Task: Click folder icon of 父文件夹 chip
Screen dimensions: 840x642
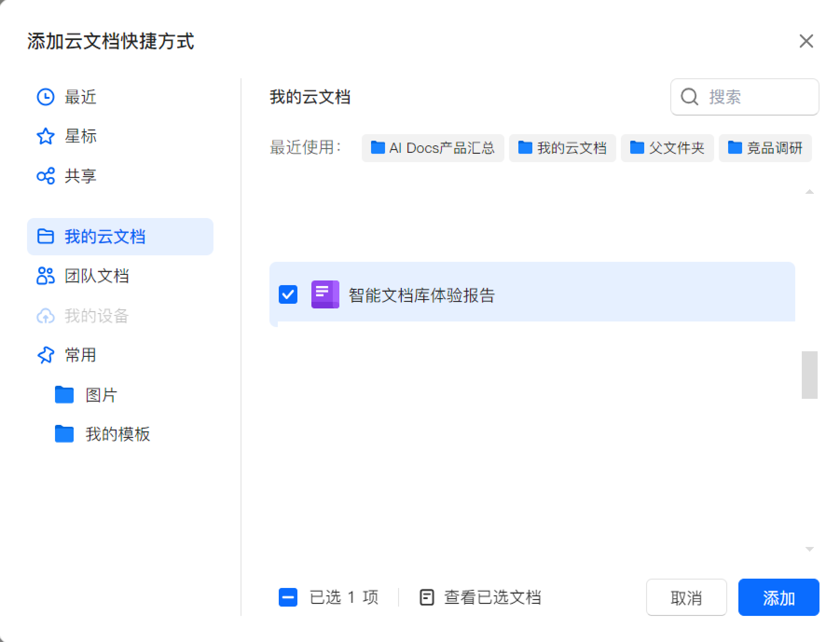Action: pyautogui.click(x=637, y=148)
